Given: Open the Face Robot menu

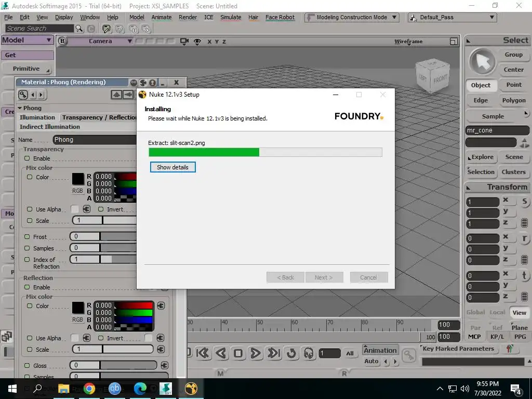Looking at the screenshot, I should [x=280, y=17].
